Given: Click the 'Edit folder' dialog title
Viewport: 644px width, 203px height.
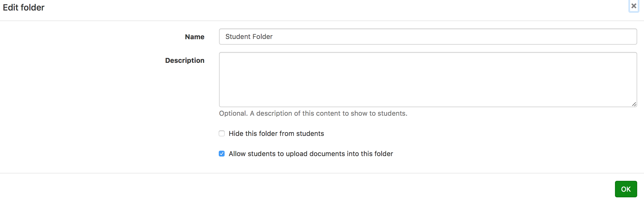Looking at the screenshot, I should tap(24, 7).
